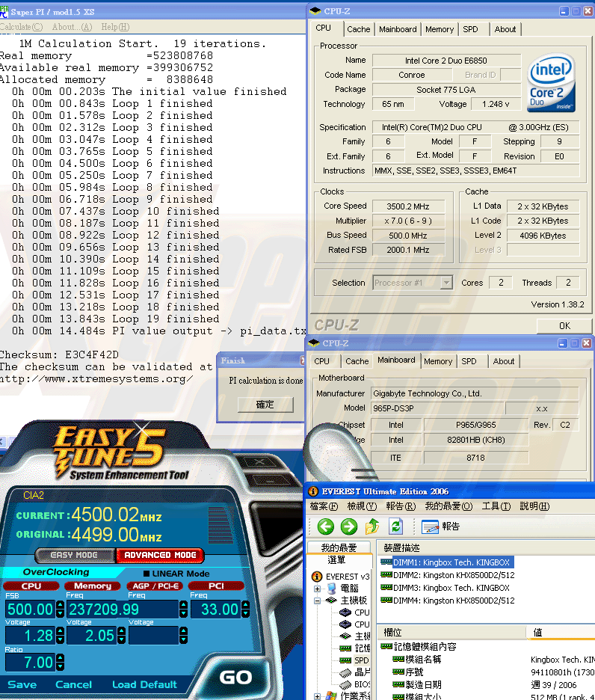This screenshot has width=595, height=700.
Task: Select the DIMM2: Kingston KHX8500D2/512 row
Action: pyautogui.click(x=447, y=575)
